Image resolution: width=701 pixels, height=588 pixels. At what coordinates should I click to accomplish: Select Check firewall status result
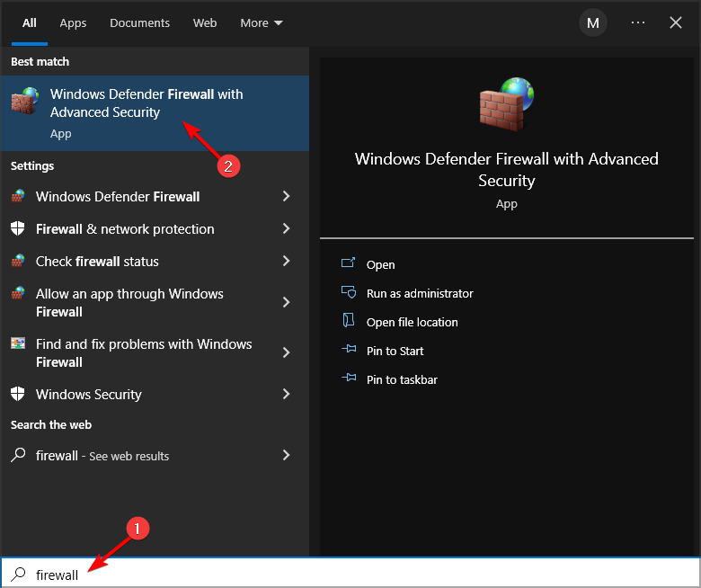click(155, 261)
